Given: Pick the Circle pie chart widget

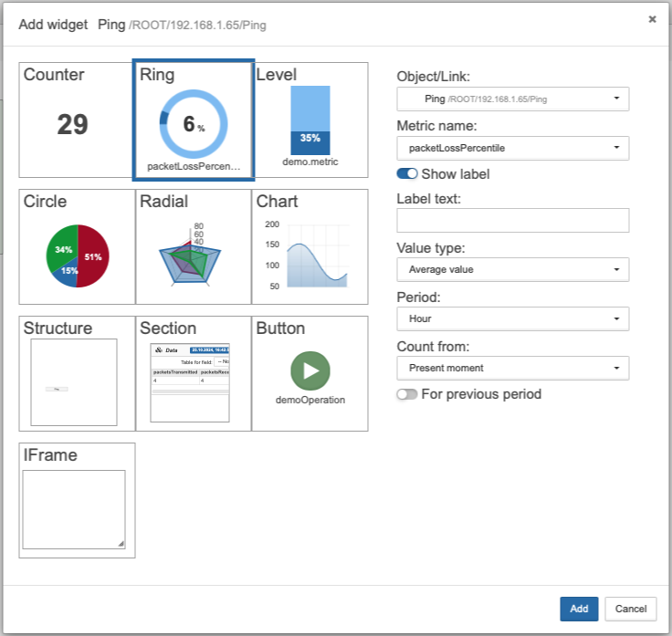Looking at the screenshot, I should point(77,246).
